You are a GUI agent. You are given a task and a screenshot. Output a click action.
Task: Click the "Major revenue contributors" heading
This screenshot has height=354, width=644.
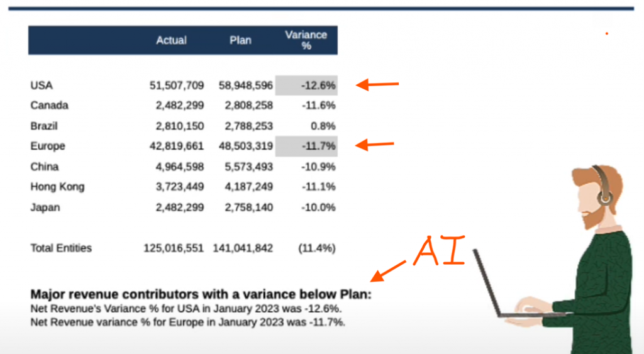tap(201, 294)
